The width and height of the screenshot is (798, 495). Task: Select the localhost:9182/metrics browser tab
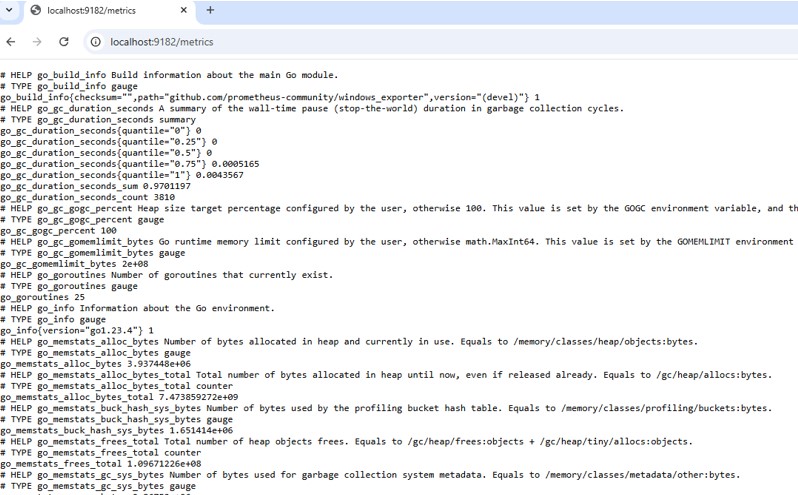[x=100, y=11]
